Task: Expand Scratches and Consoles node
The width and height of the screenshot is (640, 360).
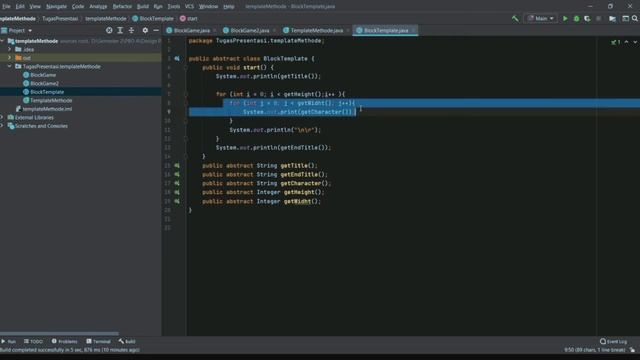Action: pyautogui.click(x=2, y=126)
